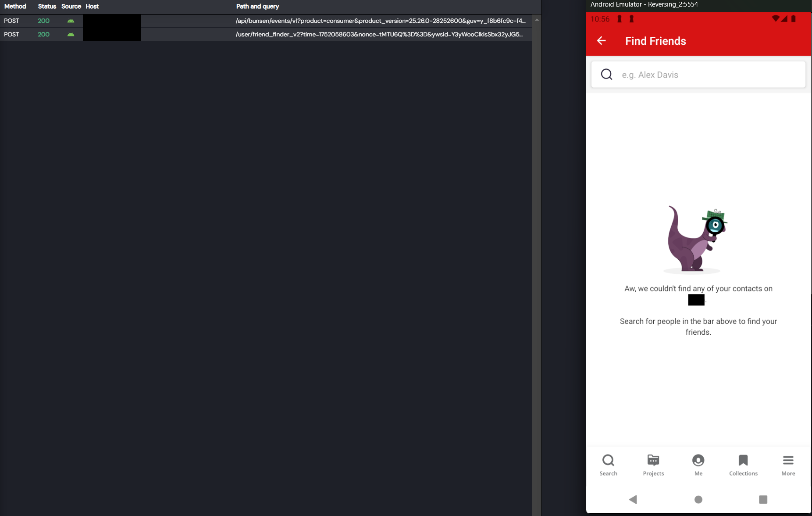Click the Android Emulator window title bar
This screenshot has width=812, height=516.
click(699, 5)
